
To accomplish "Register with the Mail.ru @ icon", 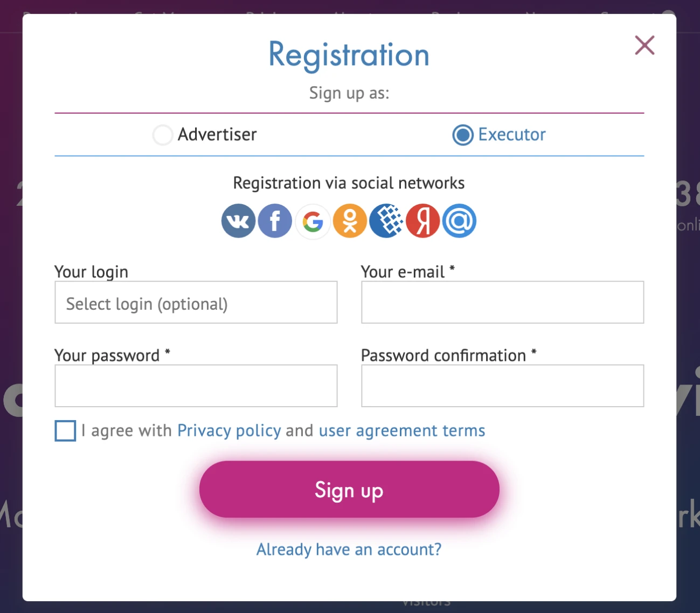I will click(460, 221).
